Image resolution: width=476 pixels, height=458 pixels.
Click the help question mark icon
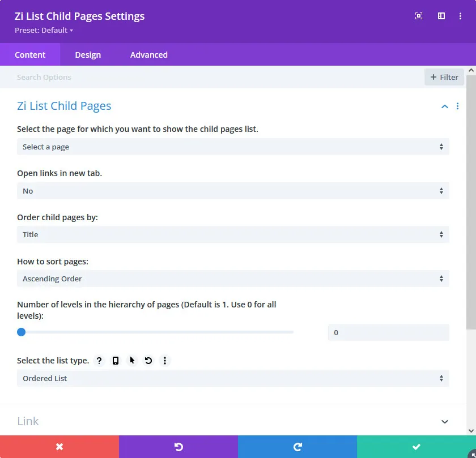(x=99, y=361)
